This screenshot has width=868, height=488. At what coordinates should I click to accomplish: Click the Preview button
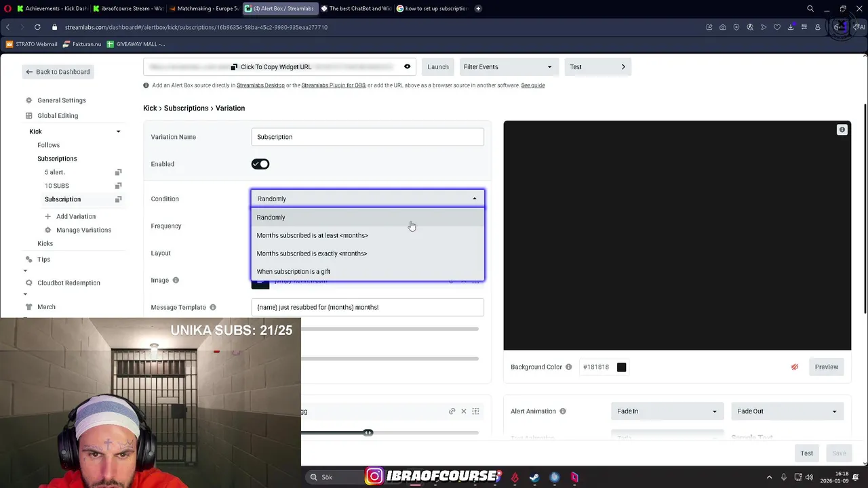(826, 367)
